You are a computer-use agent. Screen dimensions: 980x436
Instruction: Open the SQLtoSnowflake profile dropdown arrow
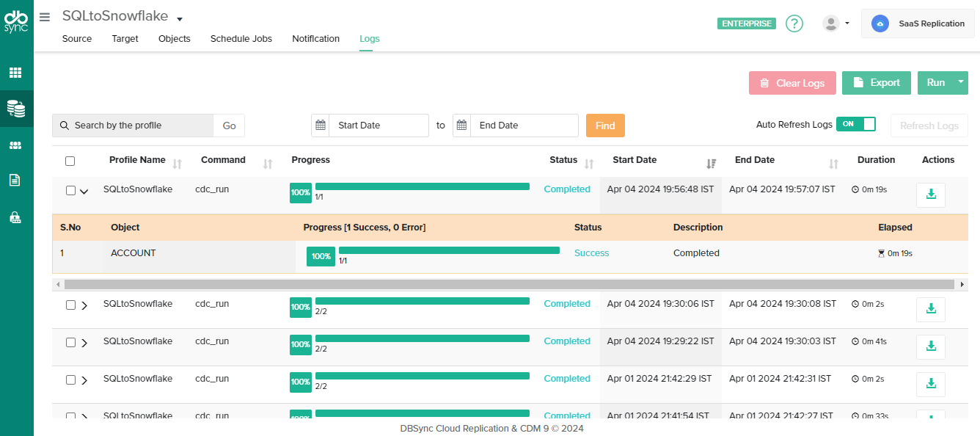(x=180, y=19)
